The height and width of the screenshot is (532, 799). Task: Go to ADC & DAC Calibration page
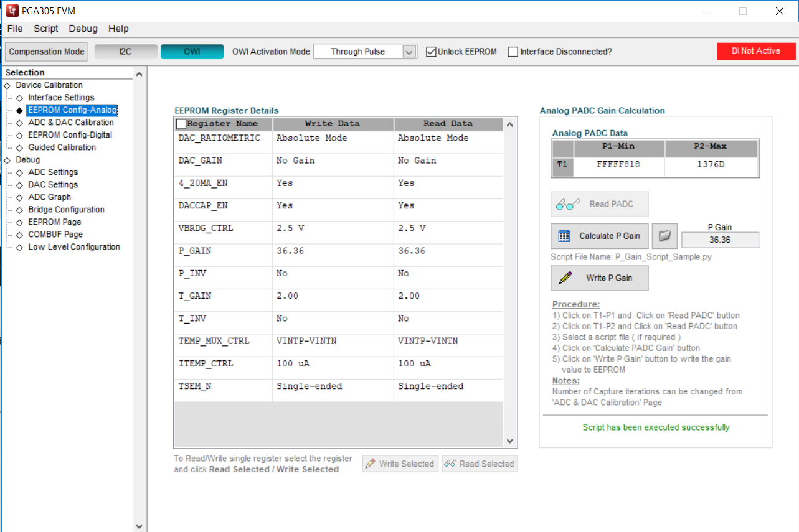click(x=71, y=123)
